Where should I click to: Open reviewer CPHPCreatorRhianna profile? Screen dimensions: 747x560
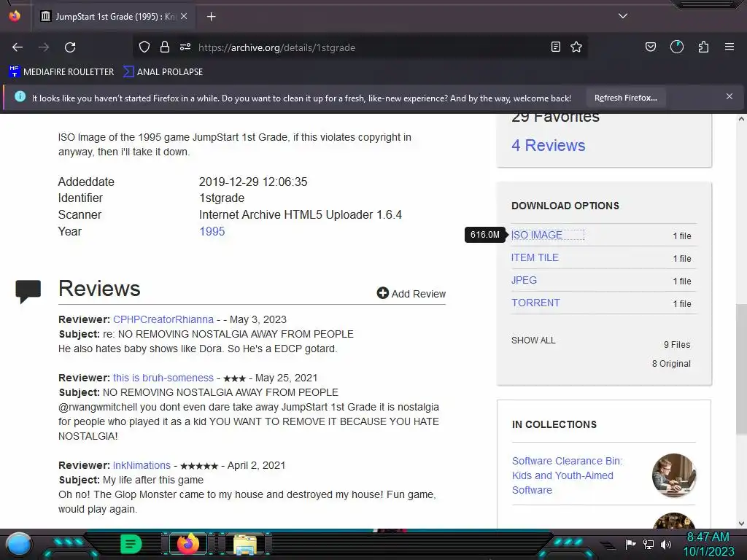click(163, 319)
